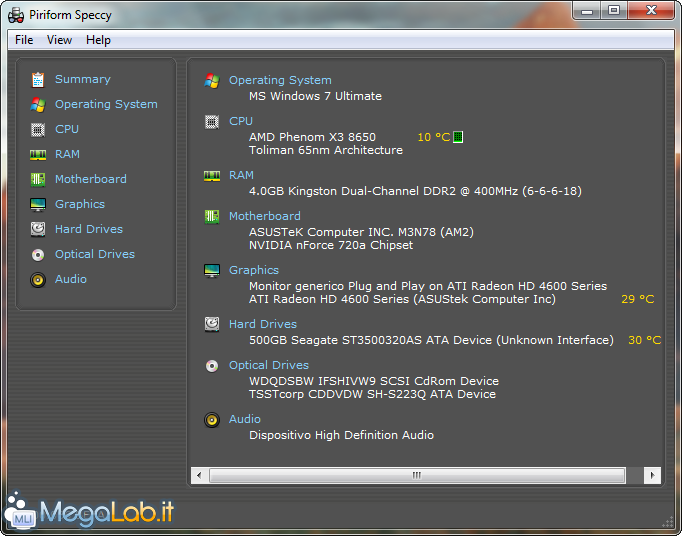Click the Audio speaker icon in sidebar

pos(38,279)
